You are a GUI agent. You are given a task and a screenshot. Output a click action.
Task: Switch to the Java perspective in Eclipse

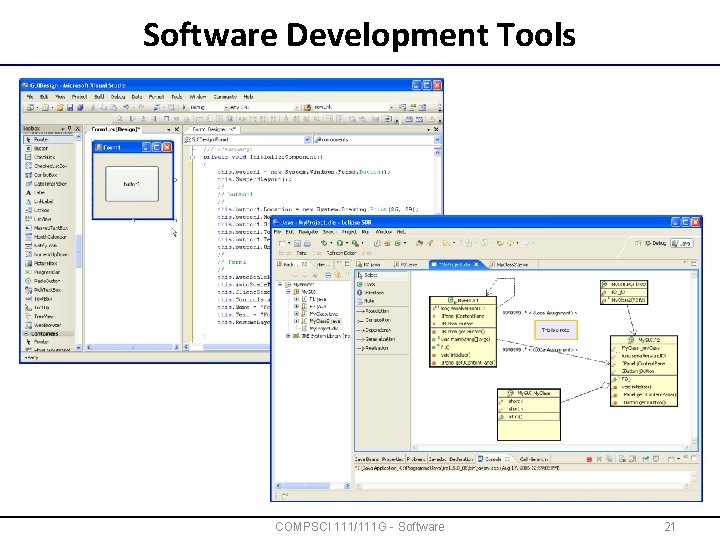click(681, 244)
